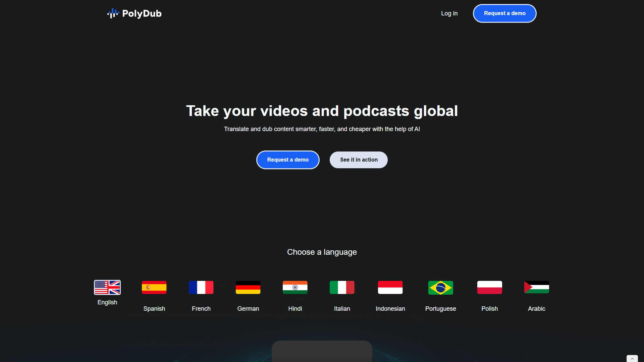This screenshot has height=362, width=644.
Task: Open the Log in link
Action: click(449, 13)
